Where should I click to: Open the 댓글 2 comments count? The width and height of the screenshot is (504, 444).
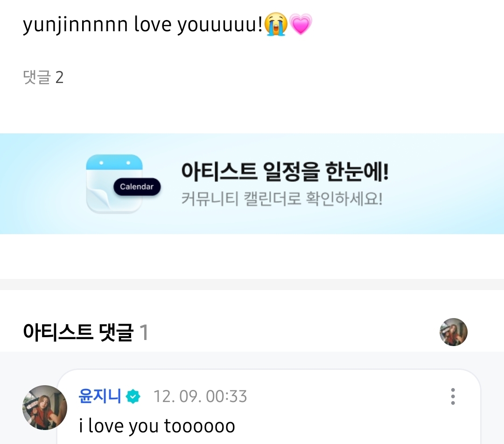(43, 77)
